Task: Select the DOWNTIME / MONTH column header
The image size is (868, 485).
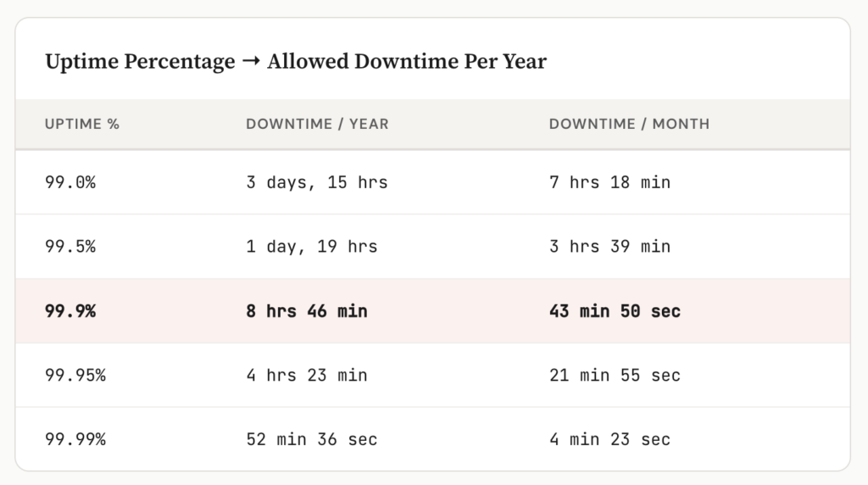Action: [629, 124]
